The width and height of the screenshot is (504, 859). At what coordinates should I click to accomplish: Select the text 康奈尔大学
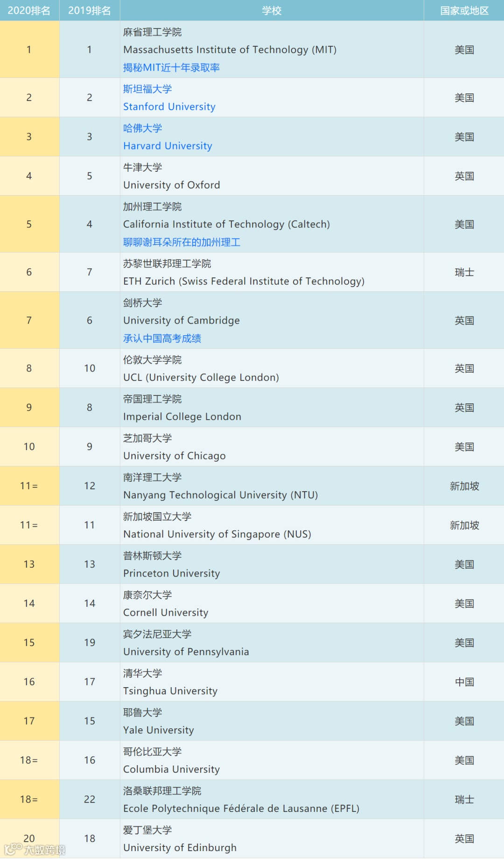(x=147, y=595)
